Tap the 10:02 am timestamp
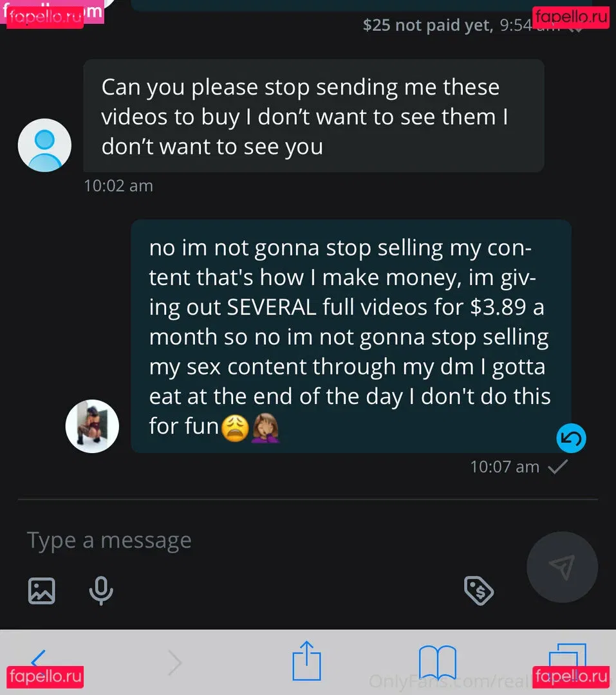The width and height of the screenshot is (616, 695). point(118,186)
